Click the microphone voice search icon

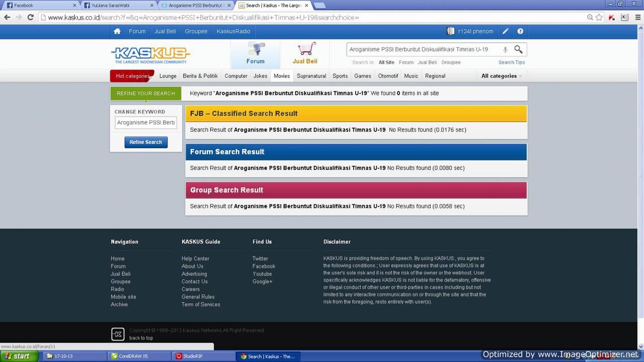coord(505,49)
